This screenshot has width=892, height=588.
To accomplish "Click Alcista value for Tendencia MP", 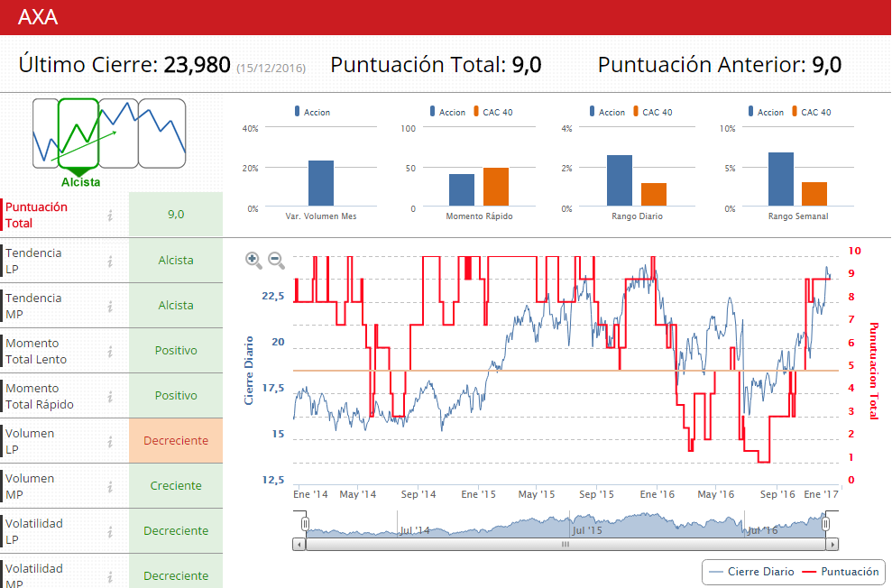I will coord(176,306).
